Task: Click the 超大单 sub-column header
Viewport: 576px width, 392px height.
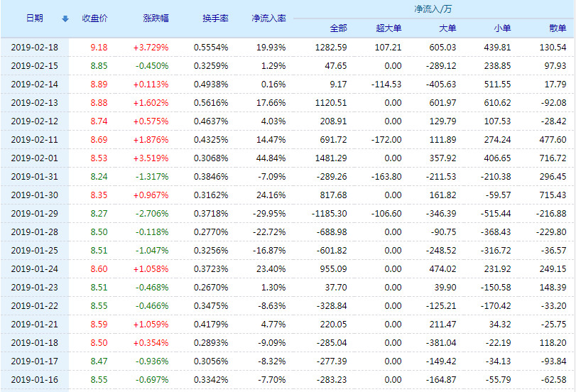Action: (388, 28)
